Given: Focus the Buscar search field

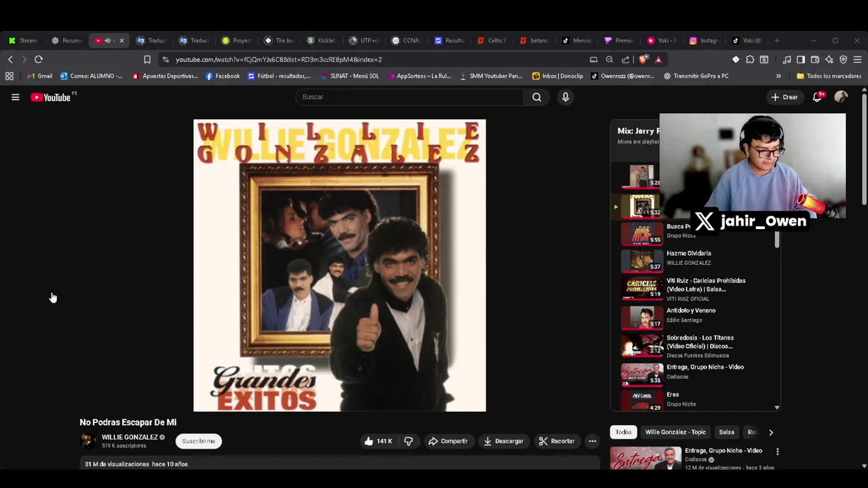Looking at the screenshot, I should click(x=409, y=97).
